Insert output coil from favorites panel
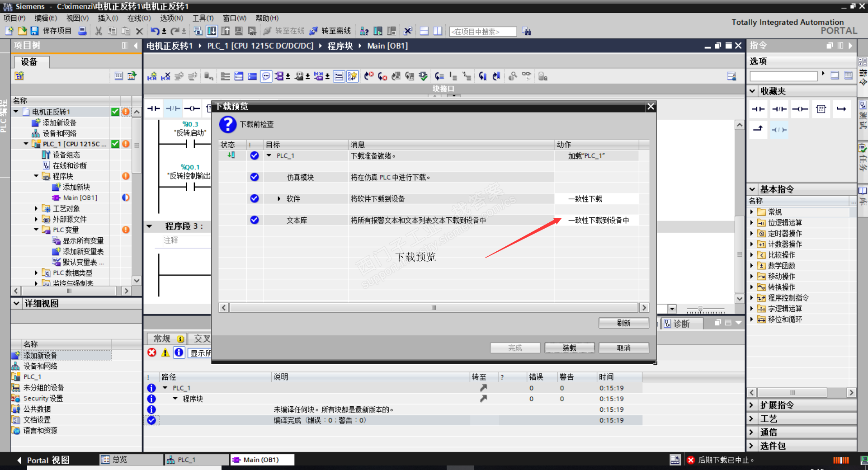The width and height of the screenshot is (868, 470). (800, 109)
